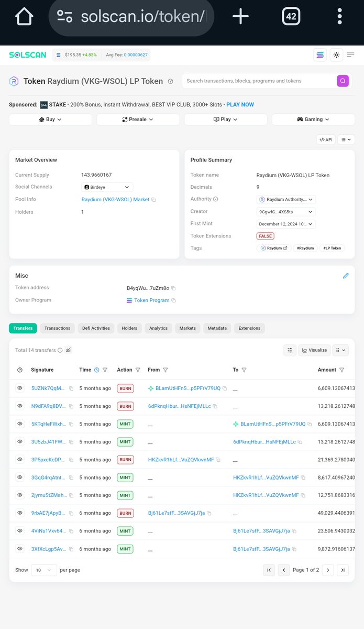Click the Amount column filter icon
Screen dimensions: 364x629
342,370
